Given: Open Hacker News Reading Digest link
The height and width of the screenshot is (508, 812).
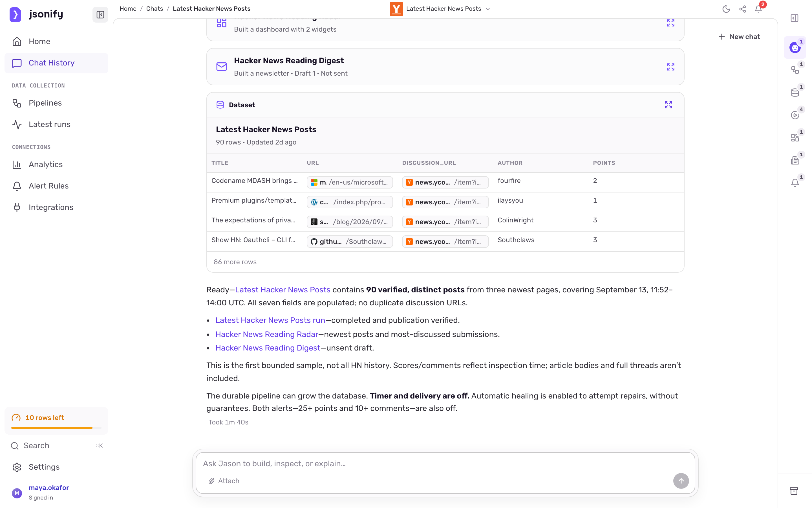Looking at the screenshot, I should coord(268,348).
